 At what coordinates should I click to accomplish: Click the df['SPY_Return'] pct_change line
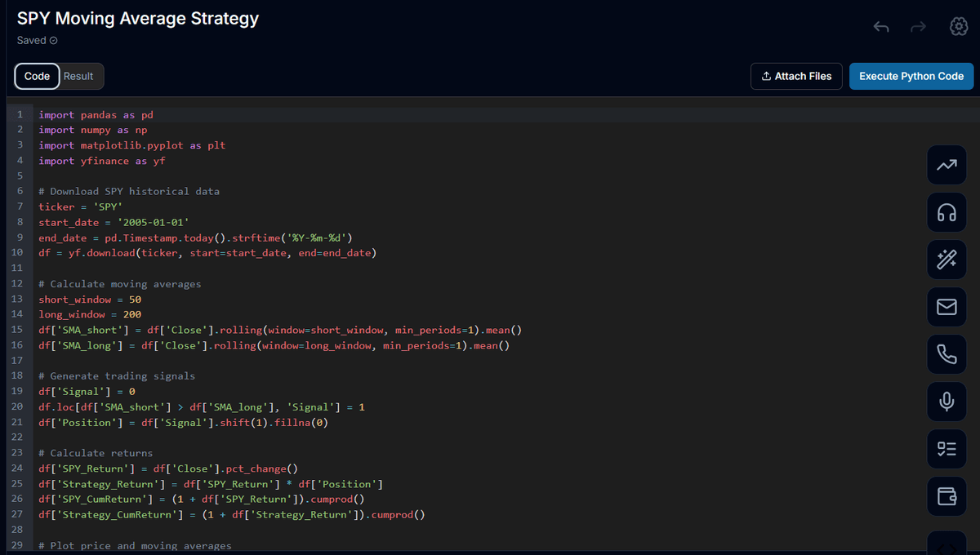pos(168,468)
